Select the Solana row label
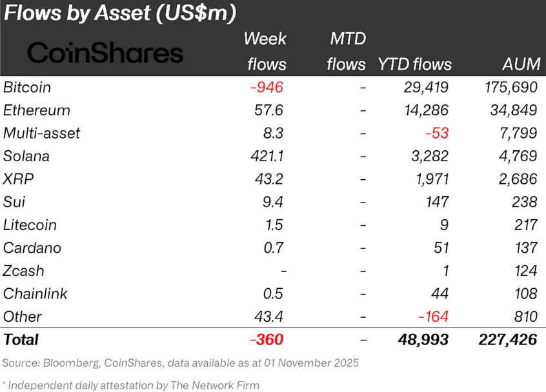Image resolution: width=546 pixels, height=392 pixels. [26, 156]
